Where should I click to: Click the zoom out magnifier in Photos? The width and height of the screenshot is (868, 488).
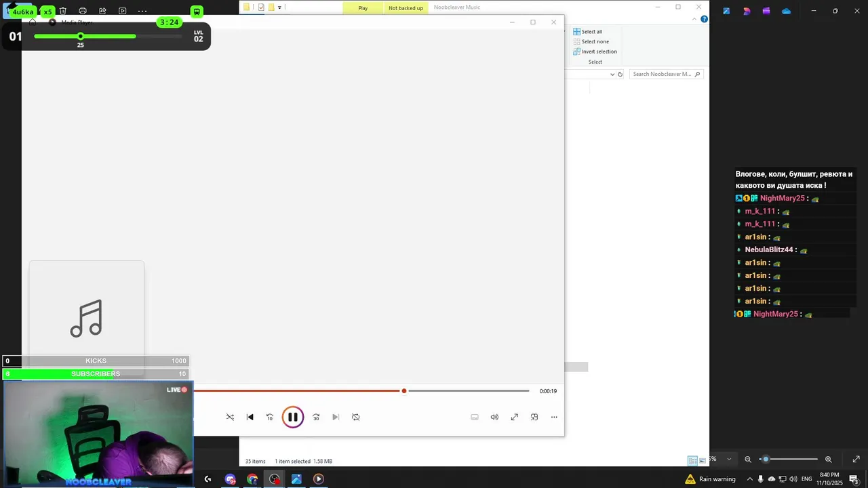pos(748,459)
